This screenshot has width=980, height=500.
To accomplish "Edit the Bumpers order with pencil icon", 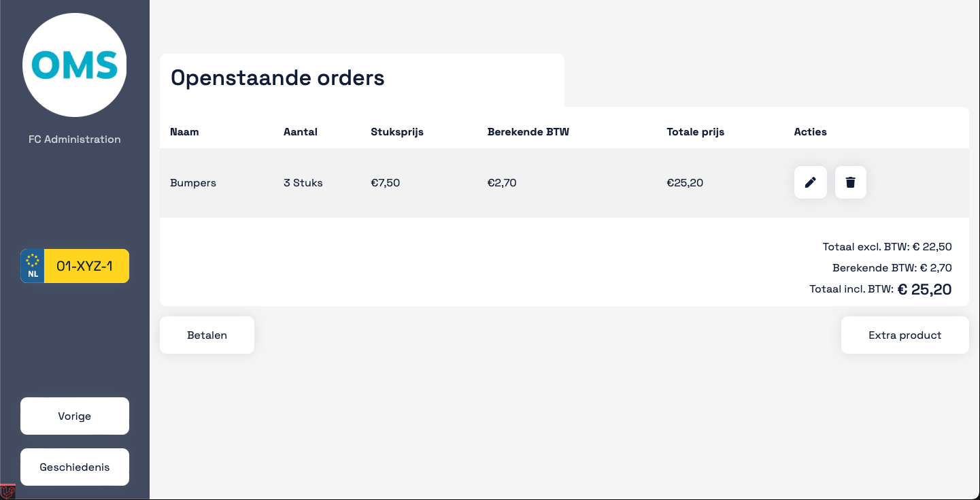I will 810,182.
